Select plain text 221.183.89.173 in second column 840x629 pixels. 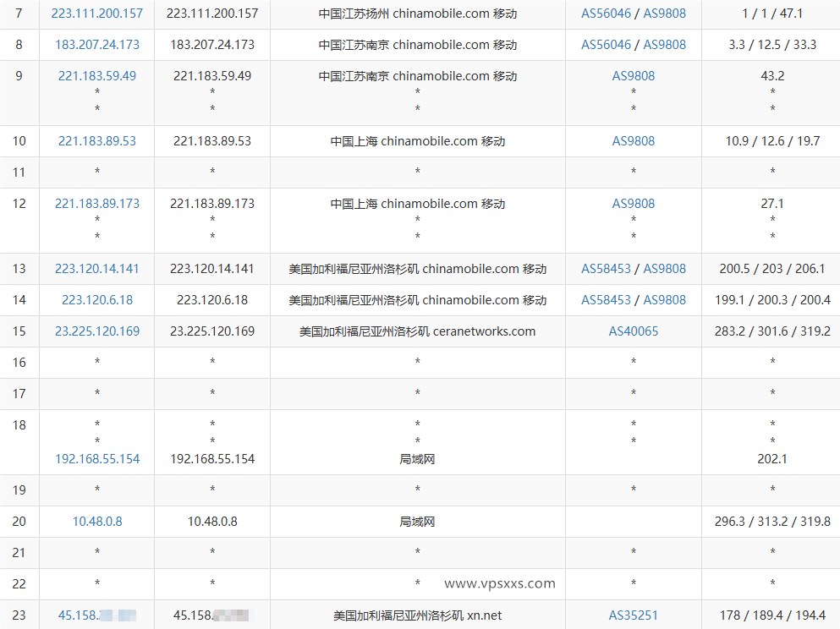coord(212,204)
